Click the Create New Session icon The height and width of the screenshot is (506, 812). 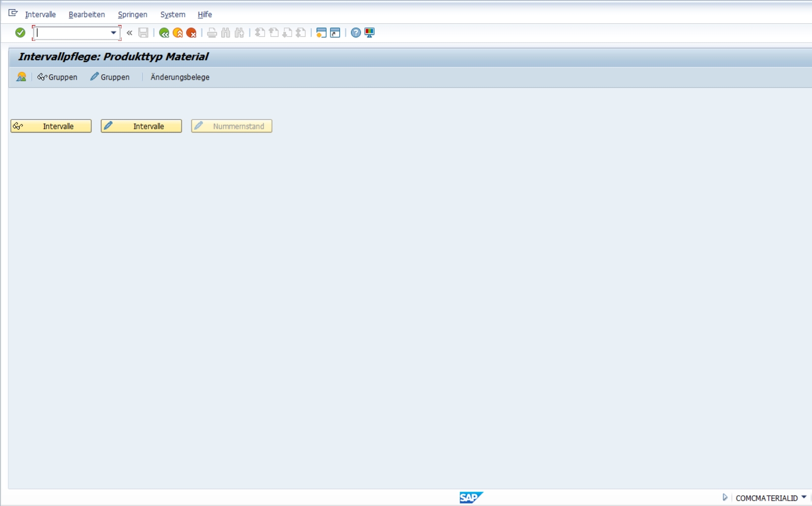(x=321, y=33)
